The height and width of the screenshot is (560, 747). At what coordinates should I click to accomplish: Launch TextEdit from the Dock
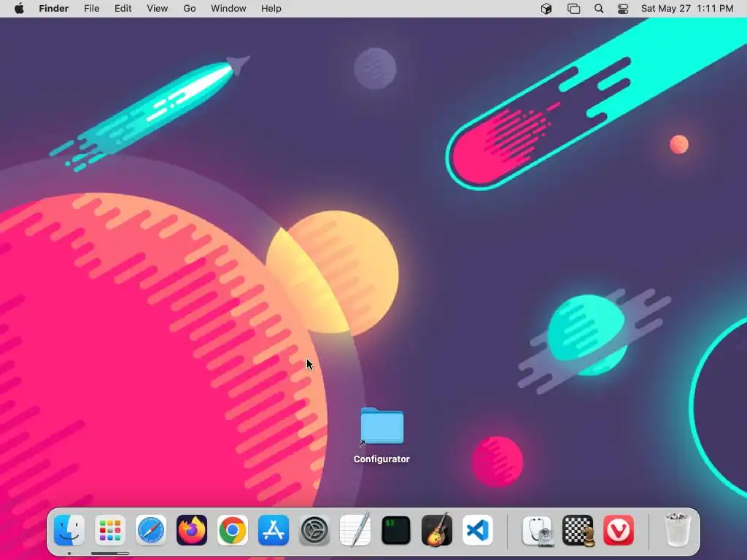(x=355, y=530)
